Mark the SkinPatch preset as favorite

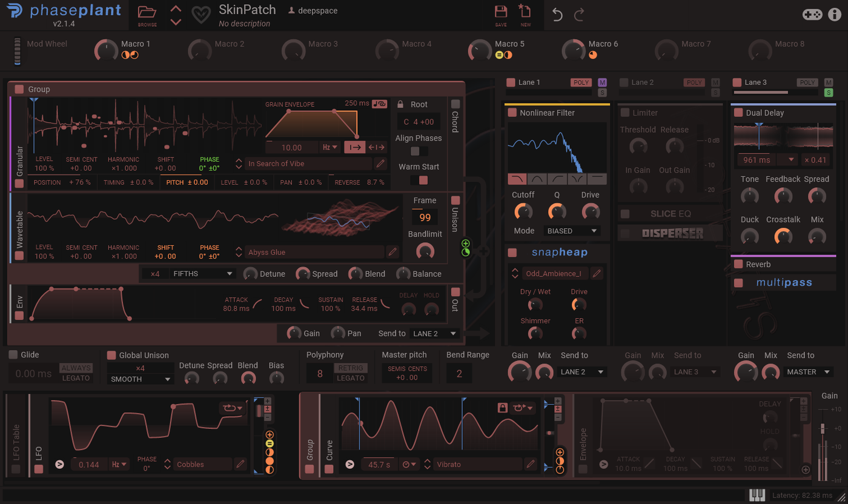point(201,14)
